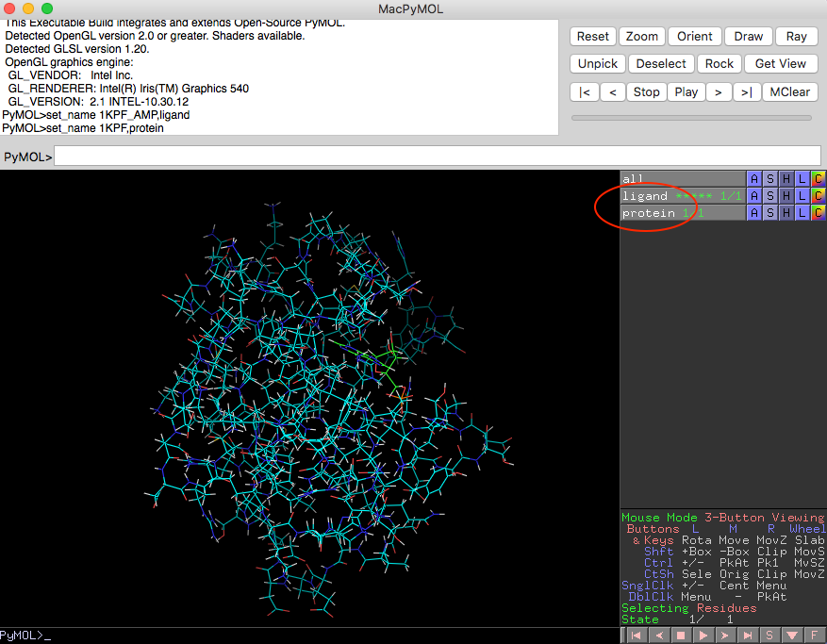The width and height of the screenshot is (827, 644).
Task: Click the Draw button
Action: [x=749, y=37]
